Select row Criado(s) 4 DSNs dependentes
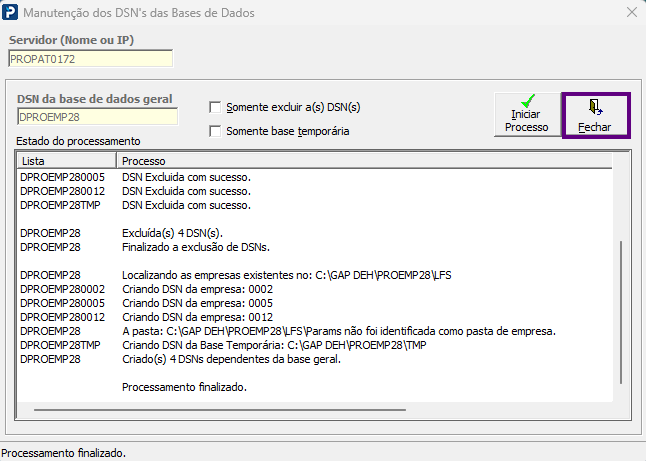This screenshot has width=646, height=461. coord(315,359)
